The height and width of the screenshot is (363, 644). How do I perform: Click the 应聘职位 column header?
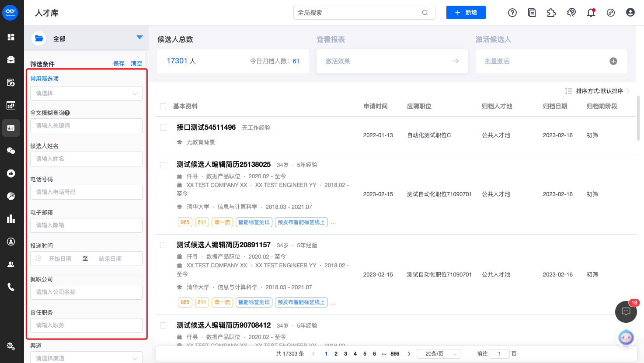coord(419,106)
